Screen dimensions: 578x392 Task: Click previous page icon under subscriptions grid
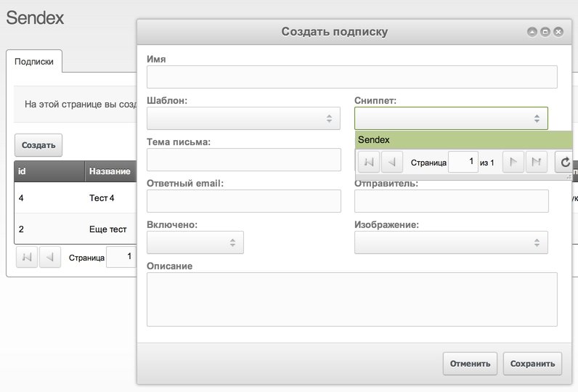(x=50, y=257)
